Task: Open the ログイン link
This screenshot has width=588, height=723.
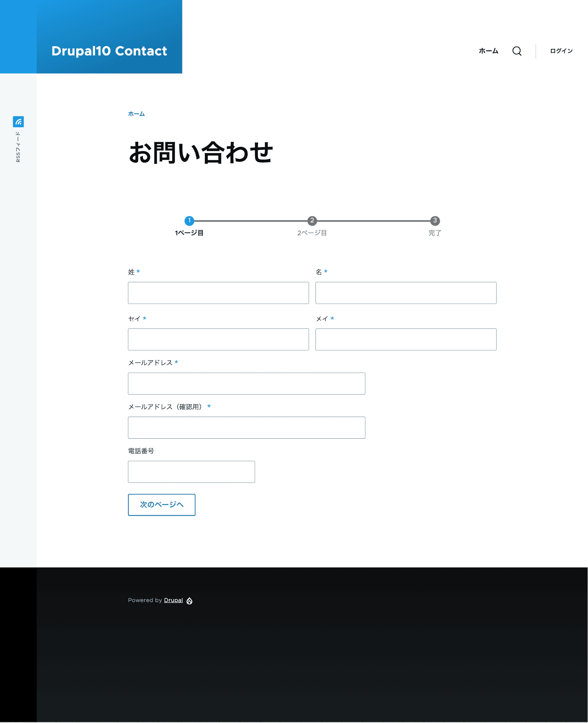Action: click(x=561, y=51)
